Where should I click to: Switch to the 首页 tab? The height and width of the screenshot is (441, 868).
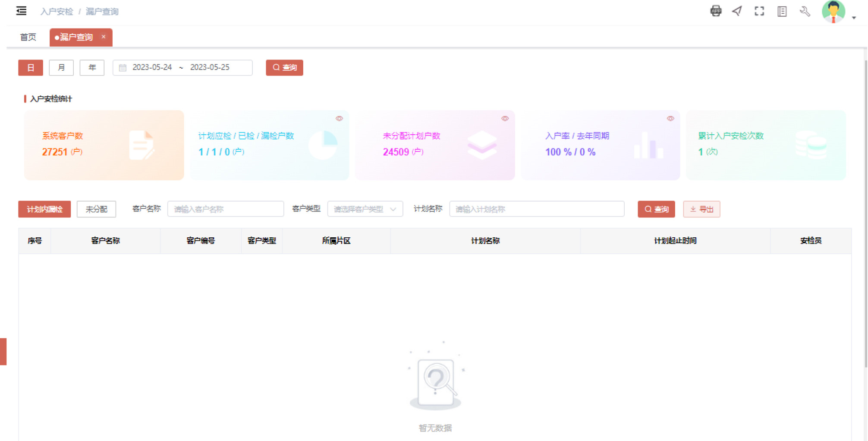tap(28, 37)
